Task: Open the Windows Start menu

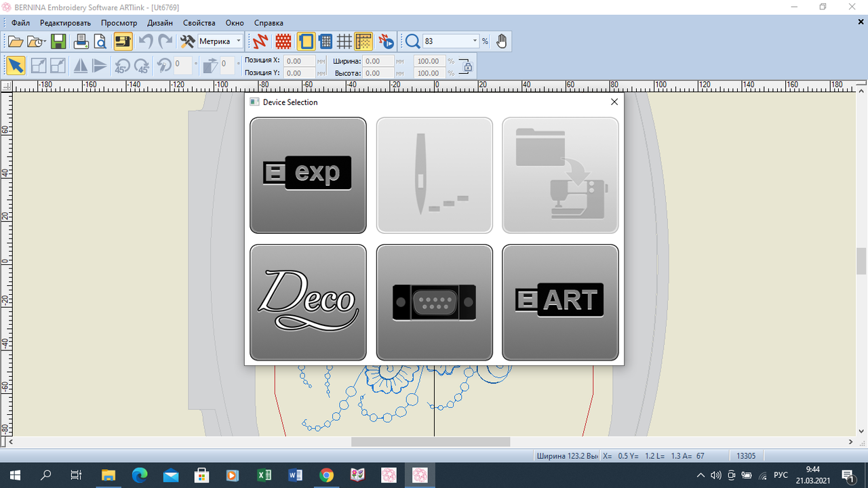Action: pyautogui.click(x=15, y=475)
